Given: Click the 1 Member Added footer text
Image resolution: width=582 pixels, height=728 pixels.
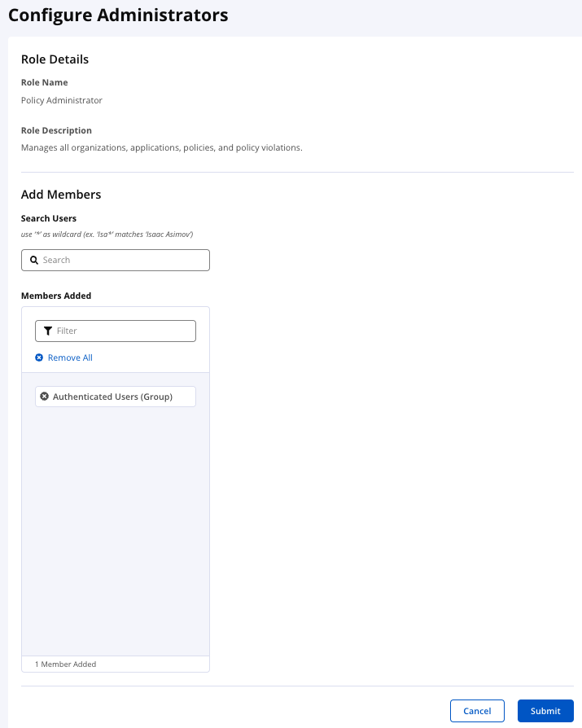Looking at the screenshot, I should 65,664.
